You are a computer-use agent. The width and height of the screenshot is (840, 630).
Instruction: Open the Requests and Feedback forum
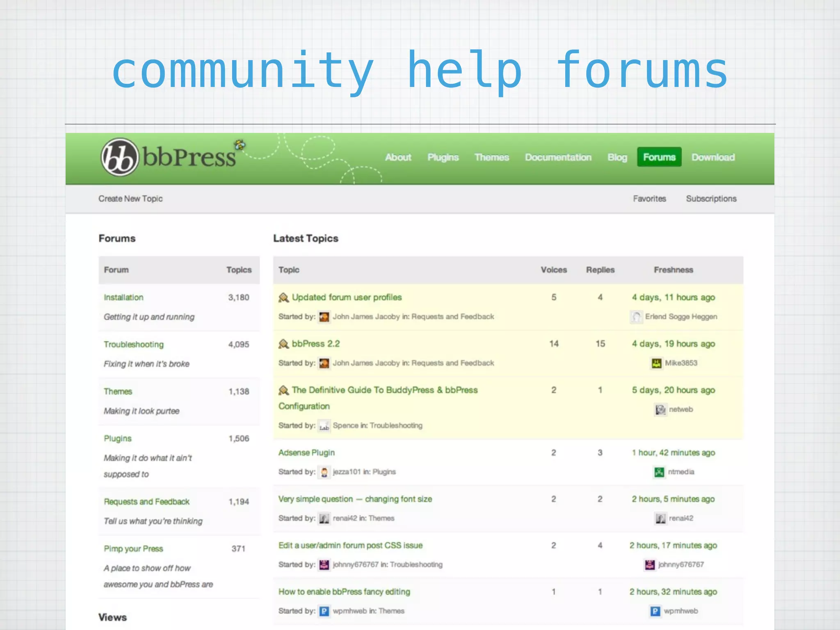[146, 502]
